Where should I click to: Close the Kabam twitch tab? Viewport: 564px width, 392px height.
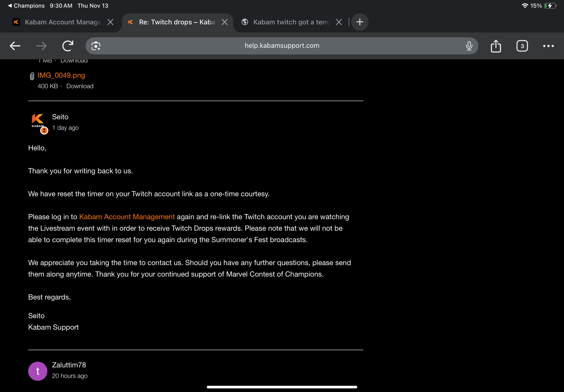pyautogui.click(x=339, y=22)
